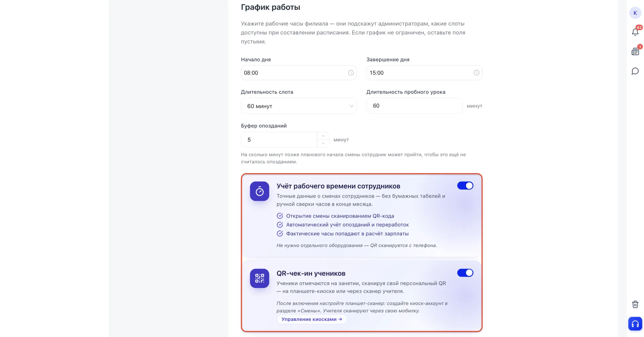Open notifications bell with 42 badge
644x337 pixels.
[635, 32]
